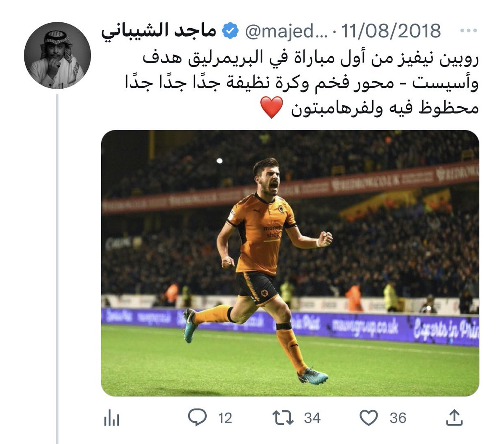Open the tweet via the date 11/08/2018

[391, 32]
